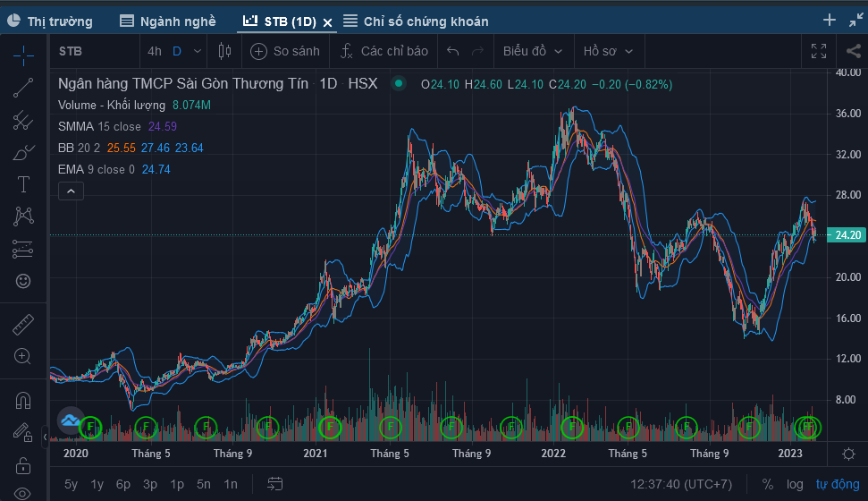Screen dimensions: 868x501
Task: Toggle lock all drawing tools
Action: point(23,465)
